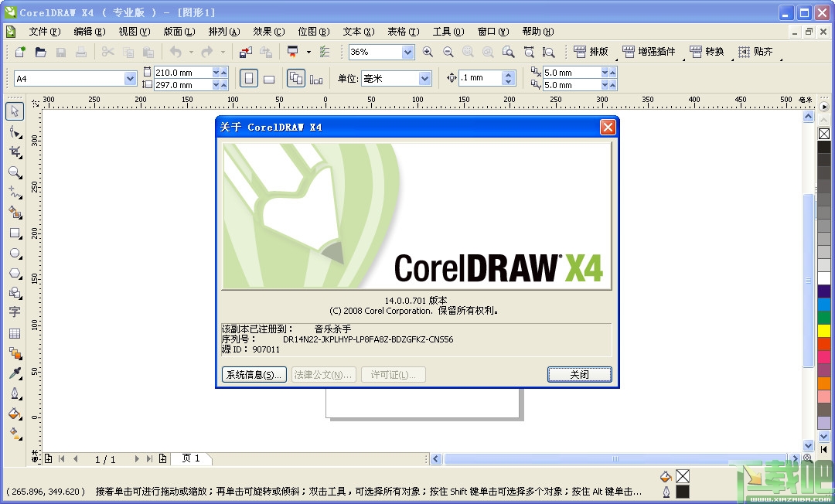Toggle apply layout to all pages
Viewport: 835px width, 504px height.
tap(295, 79)
